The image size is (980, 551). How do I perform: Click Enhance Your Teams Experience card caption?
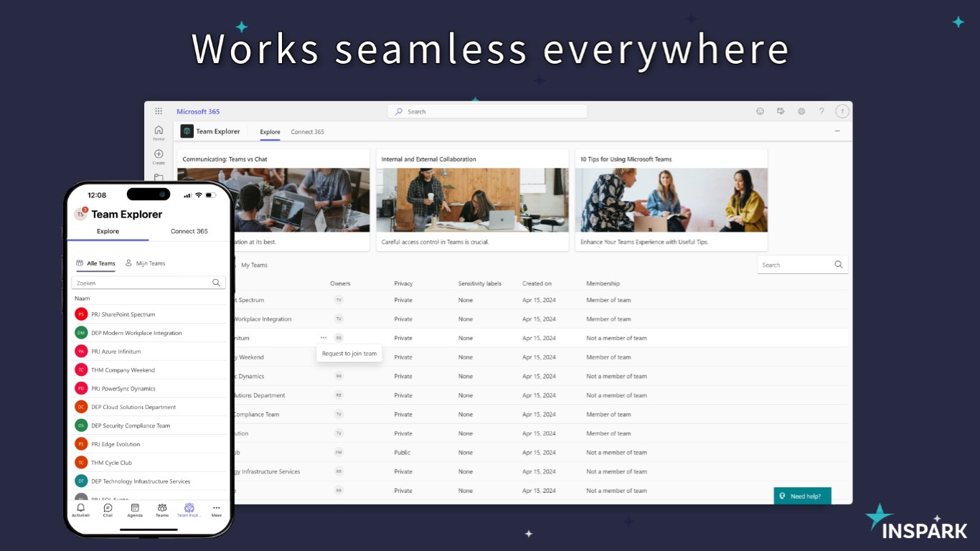pyautogui.click(x=644, y=242)
